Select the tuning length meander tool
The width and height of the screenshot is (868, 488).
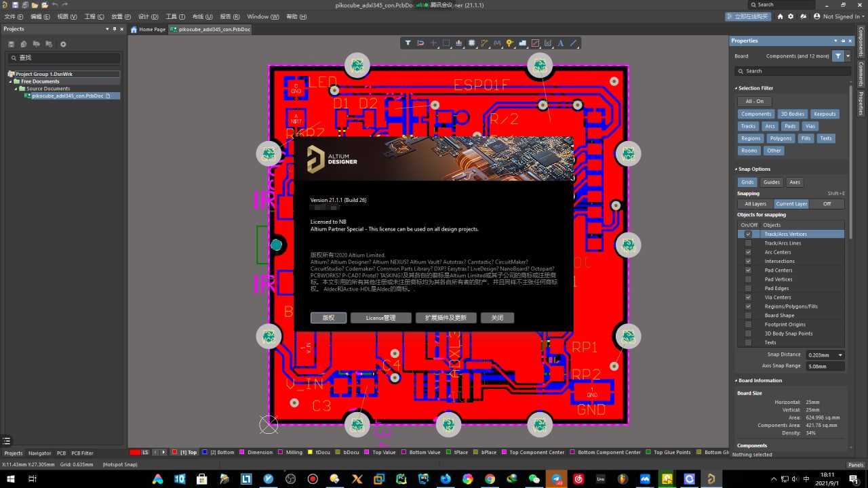tap(497, 43)
